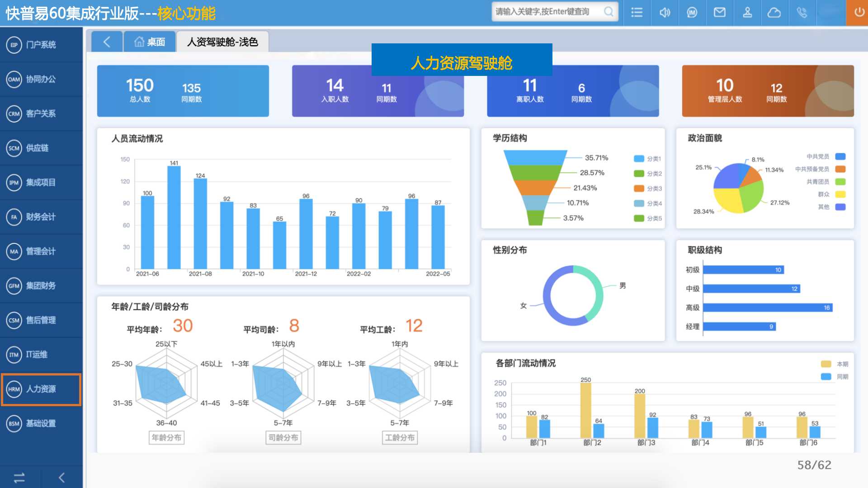Click the swap arrows icon at sidebar bottom
This screenshot has height=488, width=868.
pos(19,478)
